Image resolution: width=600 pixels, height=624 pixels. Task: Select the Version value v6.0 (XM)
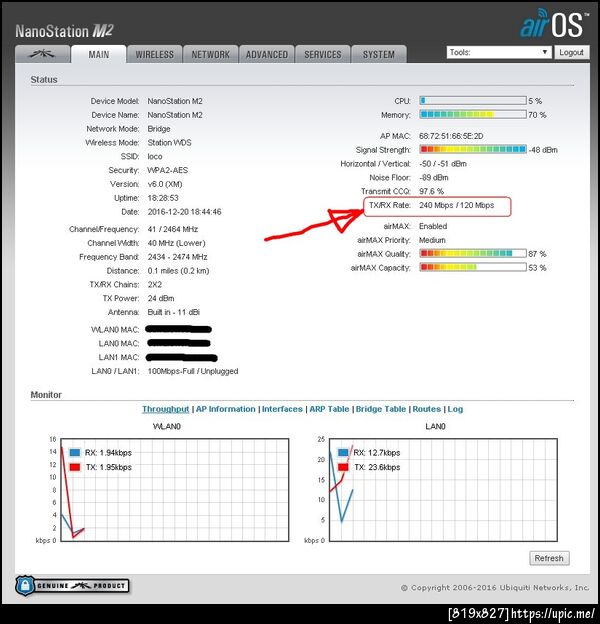[x=165, y=184]
